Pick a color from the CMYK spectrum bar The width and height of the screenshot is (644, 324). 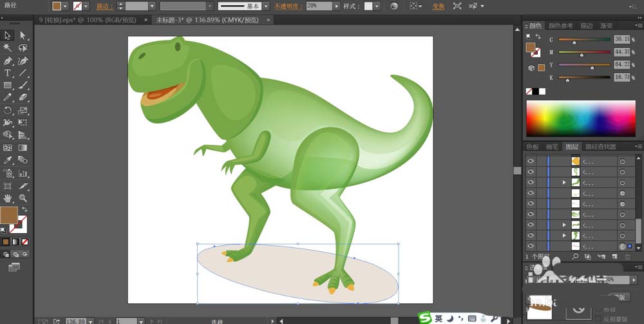(580, 118)
